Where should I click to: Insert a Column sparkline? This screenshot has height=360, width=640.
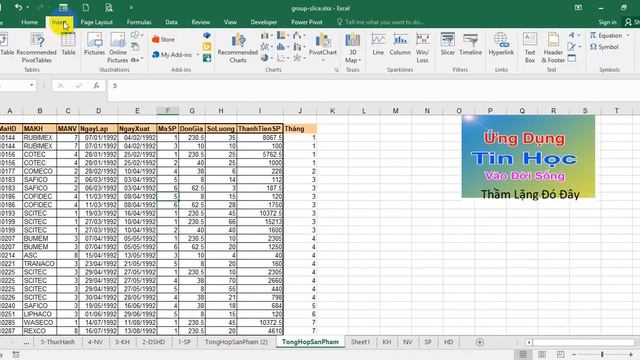(x=400, y=44)
